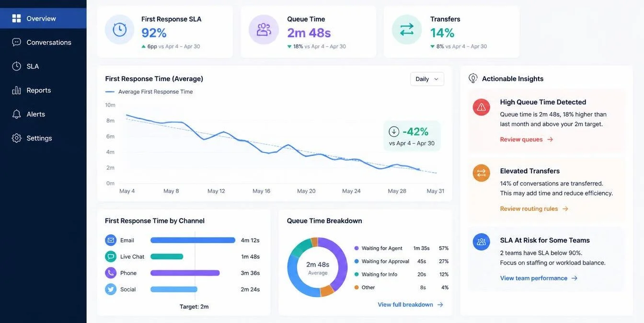The height and width of the screenshot is (323, 644).
Task: Click the 14% Transfers value
Action: pyautogui.click(x=442, y=33)
